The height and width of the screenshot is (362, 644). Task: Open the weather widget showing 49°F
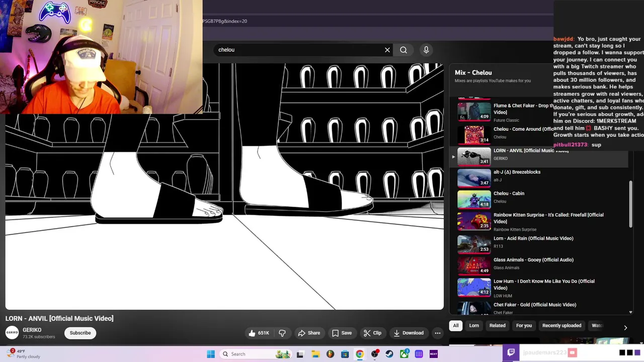[23, 354]
